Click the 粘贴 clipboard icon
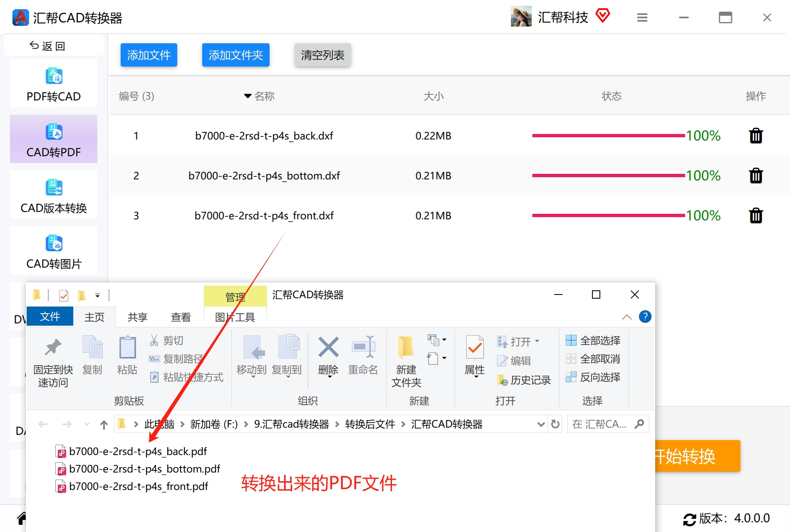 point(127,347)
